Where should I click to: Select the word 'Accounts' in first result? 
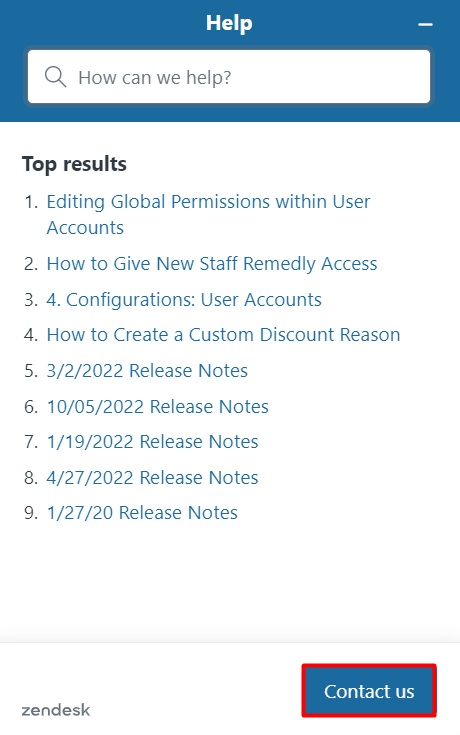pos(85,228)
